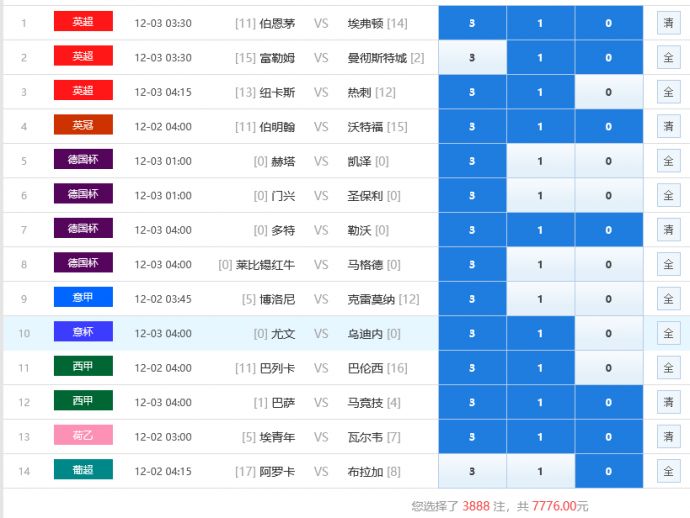Toggle the 0 (loss) option for 纽卡斯 vs 热刺

[608, 92]
